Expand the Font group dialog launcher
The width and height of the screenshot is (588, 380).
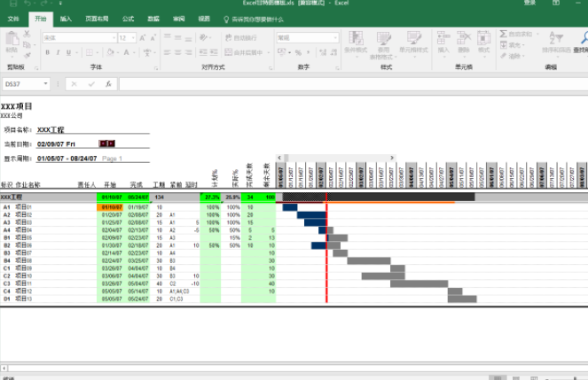[156, 68]
